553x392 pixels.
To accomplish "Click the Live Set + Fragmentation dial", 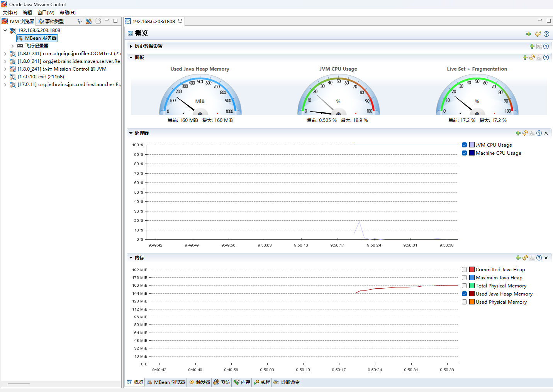I will coord(477,95).
